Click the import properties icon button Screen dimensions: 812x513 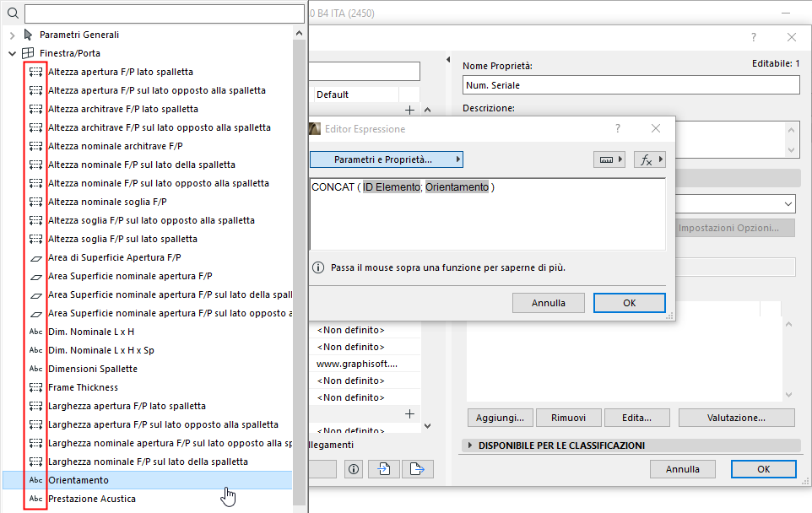(384, 469)
